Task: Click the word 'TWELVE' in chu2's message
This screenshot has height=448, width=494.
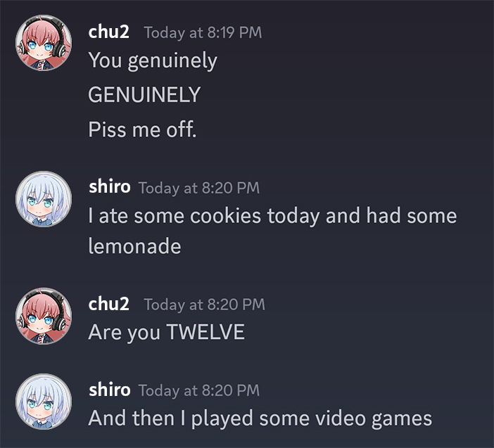Action: [x=205, y=332]
